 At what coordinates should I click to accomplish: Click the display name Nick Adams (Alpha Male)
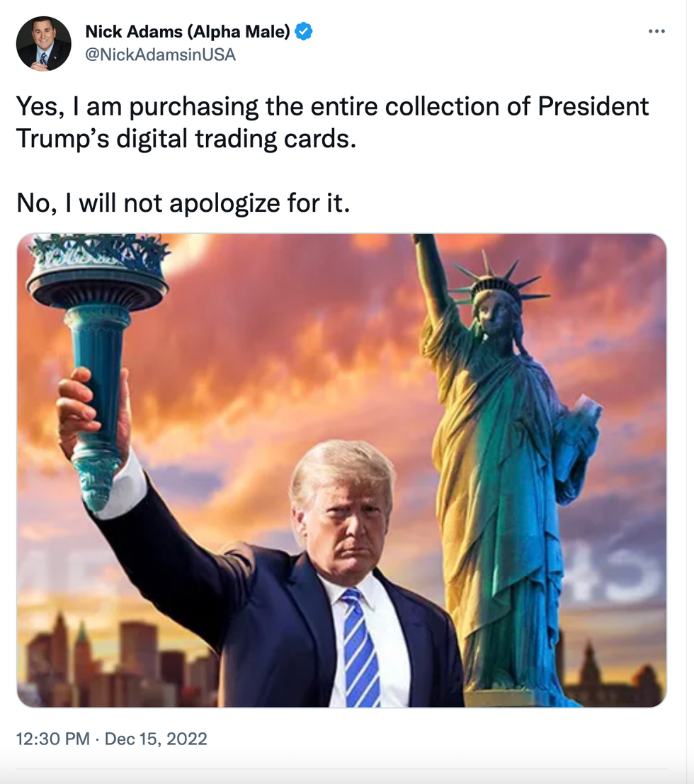pos(188,31)
